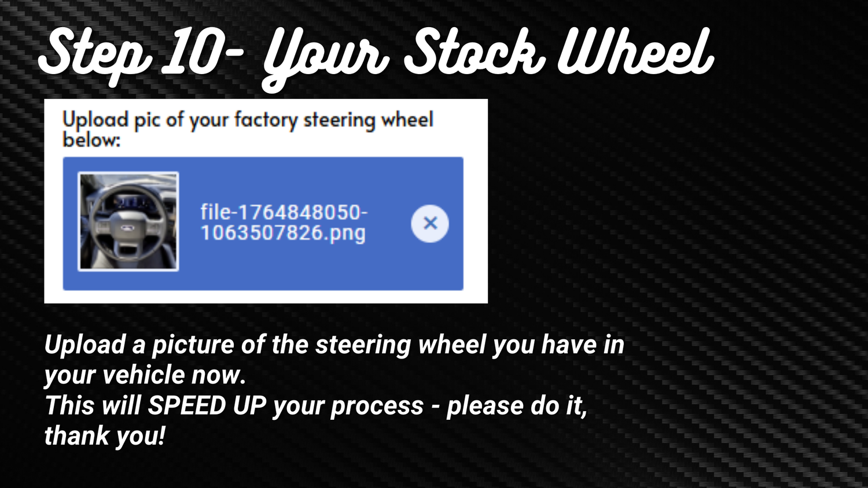This screenshot has height=488, width=868.
Task: Click the Ford logo in the thumbnail
Action: click(x=127, y=228)
